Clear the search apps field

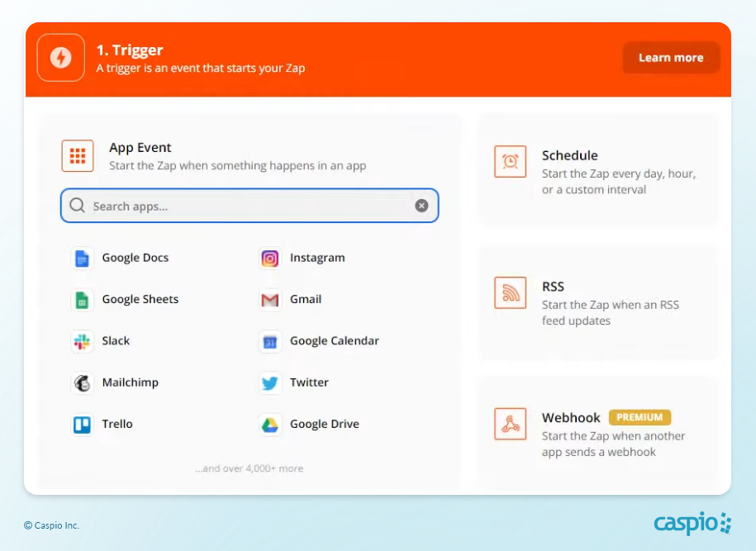421,207
